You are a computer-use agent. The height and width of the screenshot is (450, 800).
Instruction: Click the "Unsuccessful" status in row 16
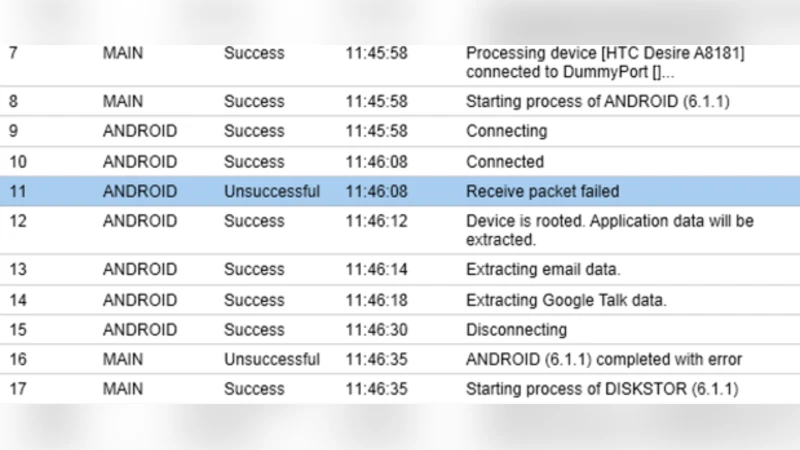click(x=272, y=359)
